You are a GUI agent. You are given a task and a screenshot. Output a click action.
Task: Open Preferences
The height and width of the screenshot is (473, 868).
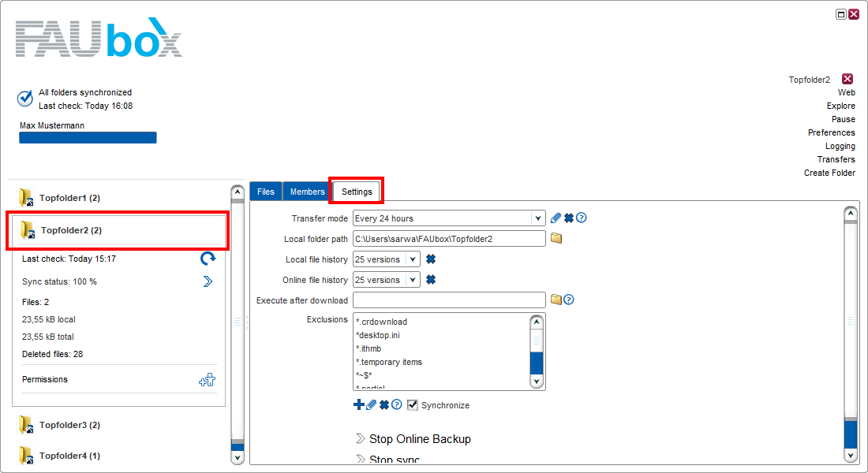831,132
